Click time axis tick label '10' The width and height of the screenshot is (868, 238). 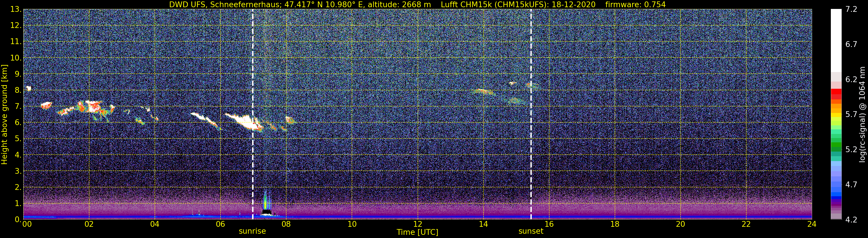[352, 224]
